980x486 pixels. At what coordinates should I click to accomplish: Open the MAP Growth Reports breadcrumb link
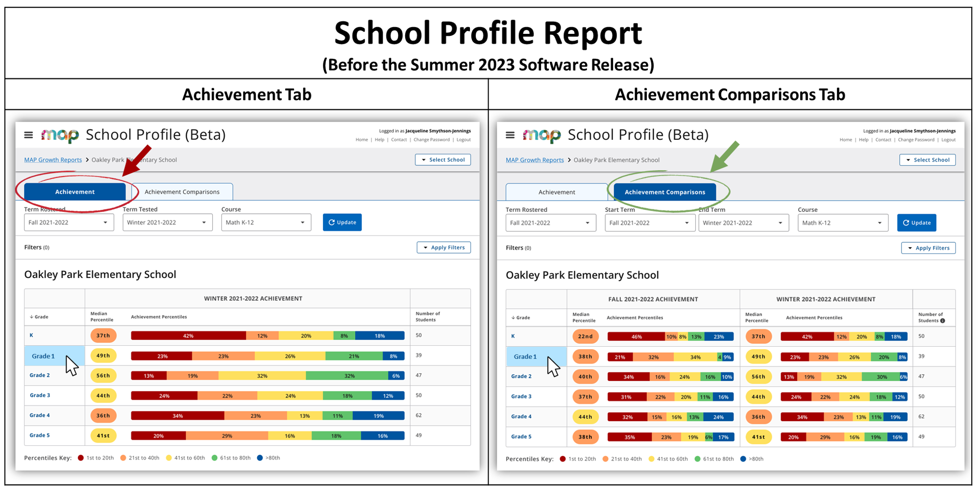tap(52, 159)
